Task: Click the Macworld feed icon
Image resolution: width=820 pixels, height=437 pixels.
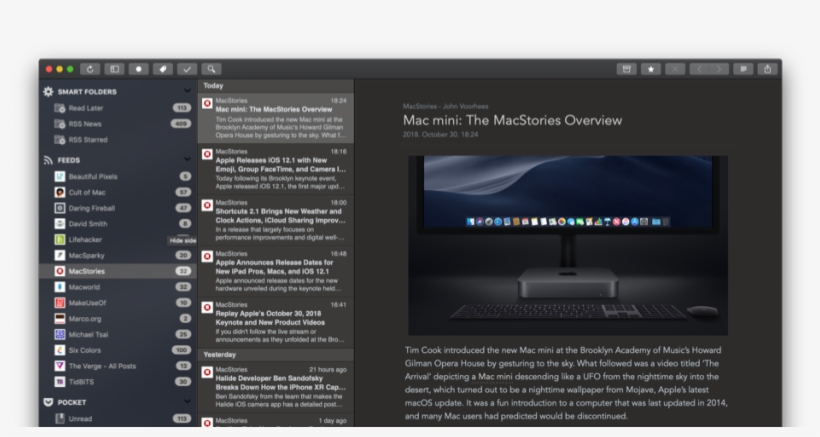Action: click(60, 287)
